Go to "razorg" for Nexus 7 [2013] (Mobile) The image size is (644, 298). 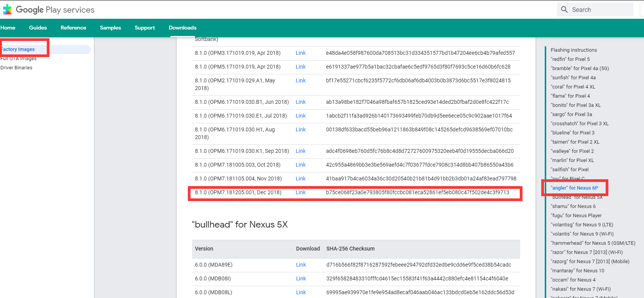point(590,262)
